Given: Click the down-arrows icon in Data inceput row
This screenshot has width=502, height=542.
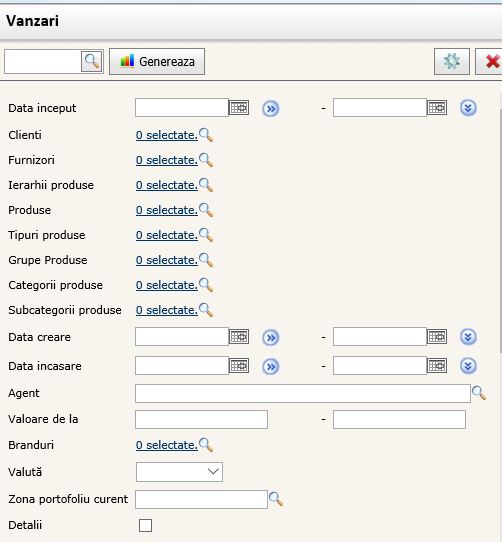Looking at the screenshot, I should (x=468, y=108).
